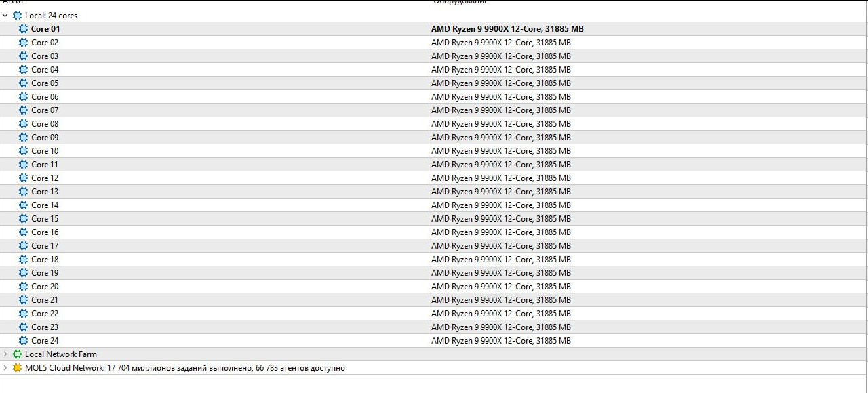Click the Core 03 agent icon
868x393 pixels.
(x=24, y=56)
